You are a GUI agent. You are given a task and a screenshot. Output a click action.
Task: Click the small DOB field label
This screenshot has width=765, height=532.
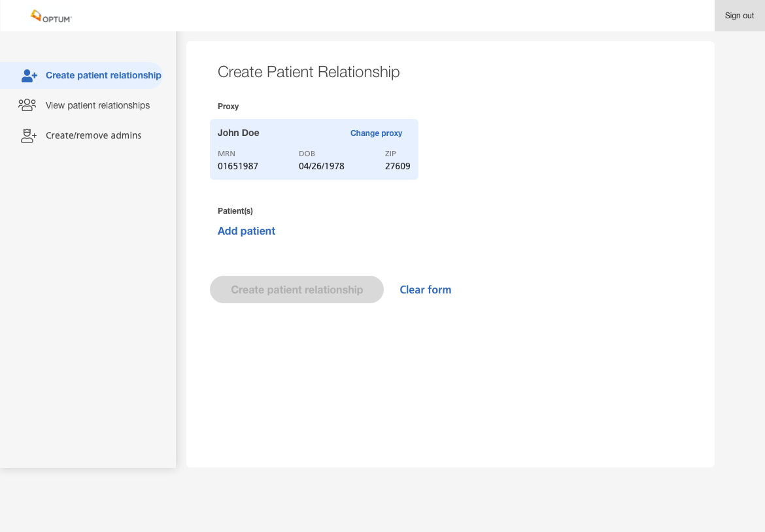coord(307,154)
